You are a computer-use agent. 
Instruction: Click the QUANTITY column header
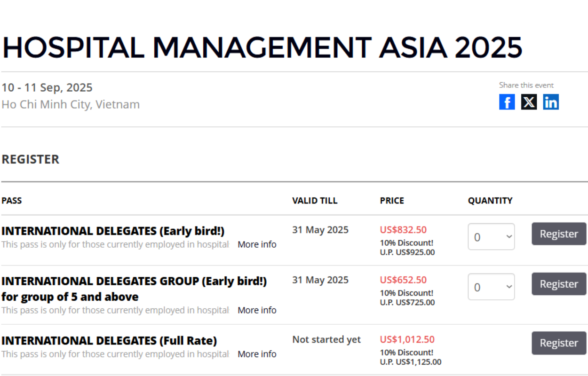490,201
